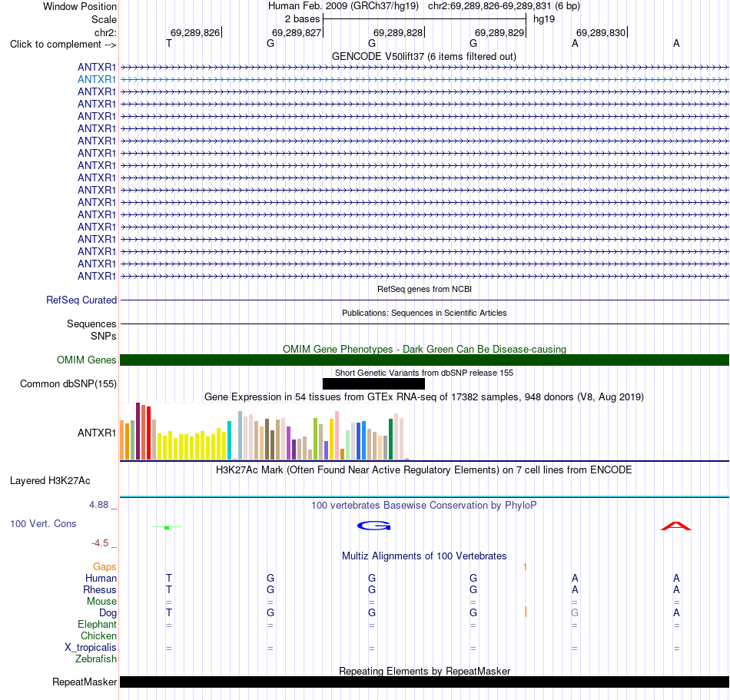Click the small green conservation mark
Screen dimensions: 730x700
167,527
